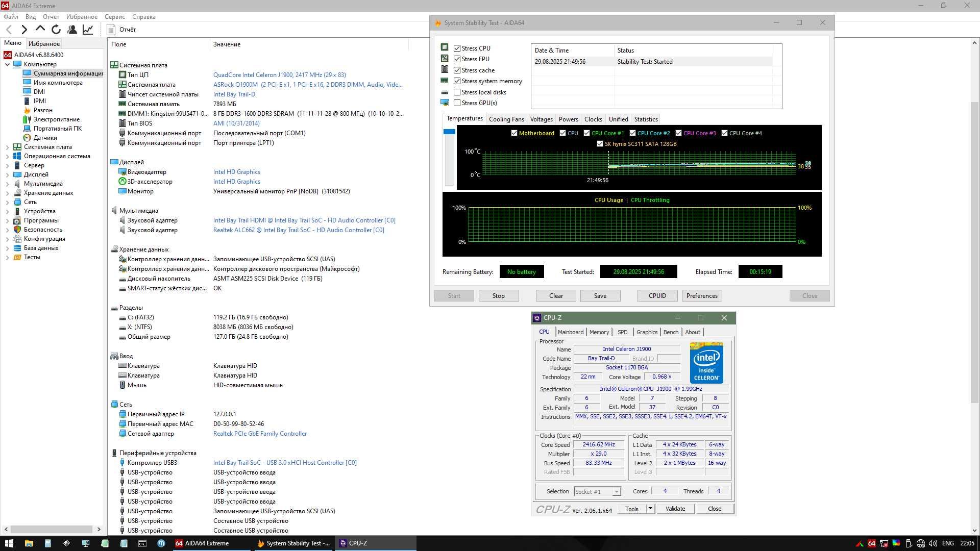Open volume control in system tray
980x551 pixels.
[x=933, y=543]
